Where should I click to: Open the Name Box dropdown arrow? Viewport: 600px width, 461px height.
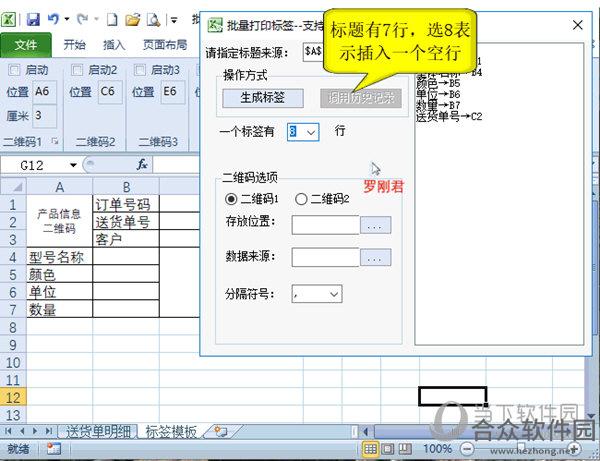(73, 165)
